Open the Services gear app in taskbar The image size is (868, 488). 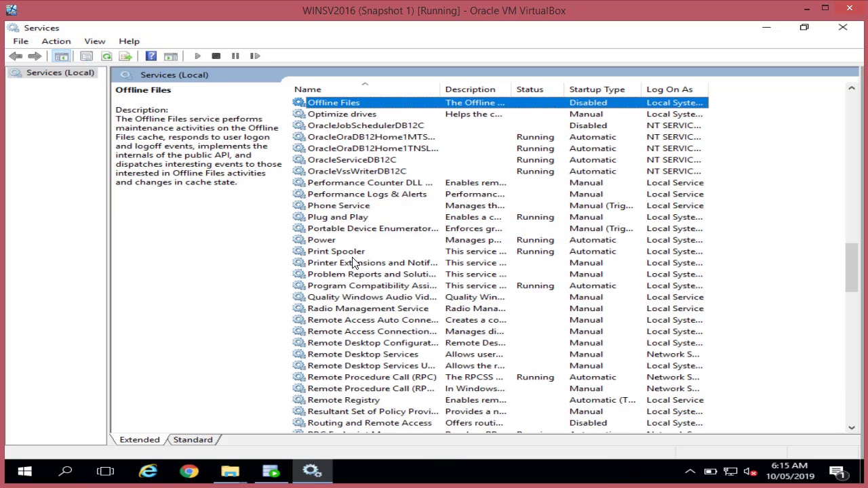click(x=312, y=472)
